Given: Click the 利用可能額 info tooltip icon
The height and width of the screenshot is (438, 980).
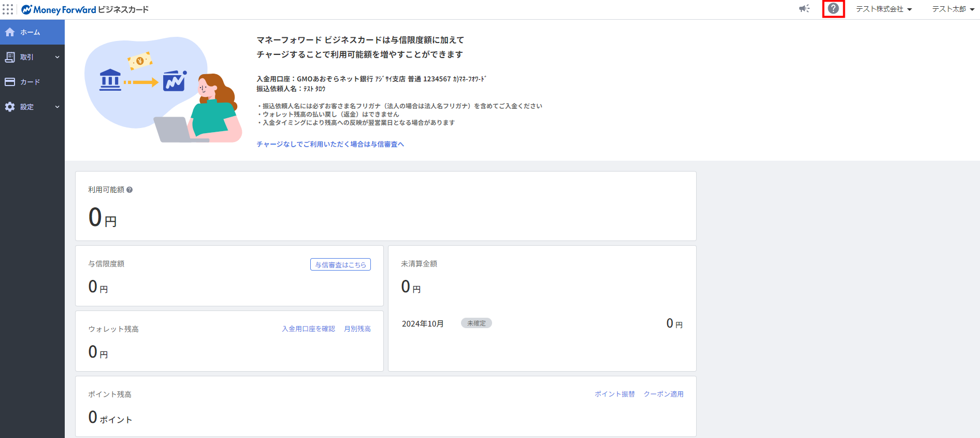Looking at the screenshot, I should (129, 190).
